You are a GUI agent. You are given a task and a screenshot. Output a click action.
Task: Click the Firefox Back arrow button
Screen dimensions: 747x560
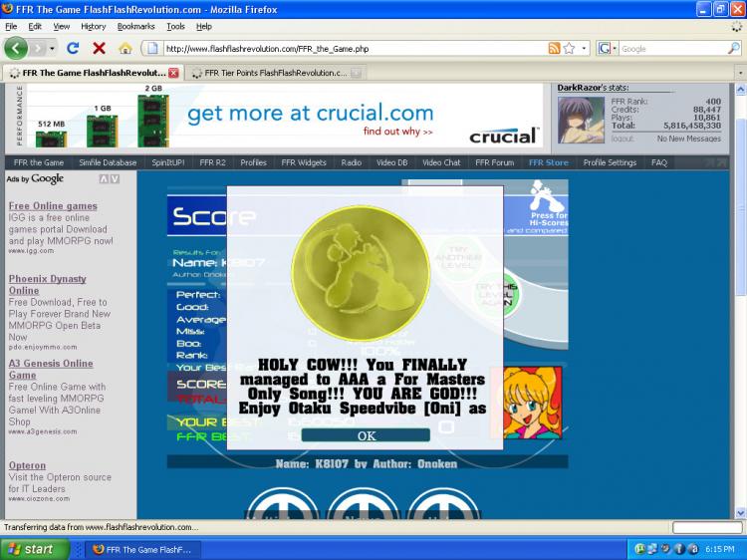[x=16, y=48]
